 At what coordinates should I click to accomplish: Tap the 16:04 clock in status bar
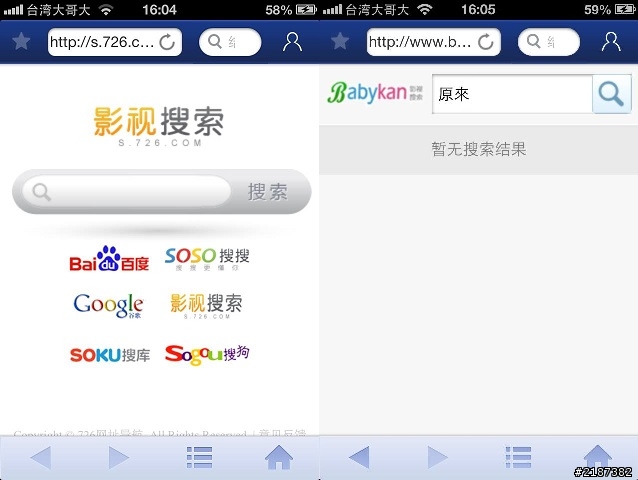(159, 9)
